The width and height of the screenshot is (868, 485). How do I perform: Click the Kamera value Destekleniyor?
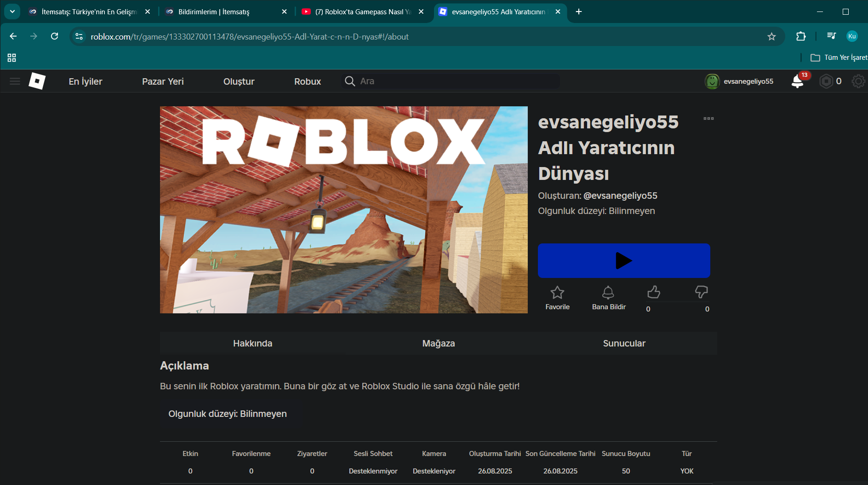[x=434, y=471]
